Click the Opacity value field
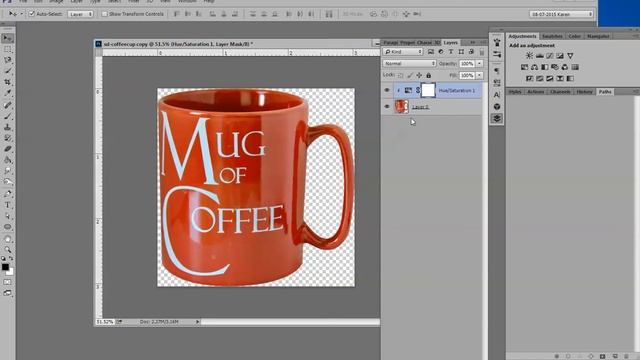Image resolution: width=640 pixels, height=360 pixels. 467,64
